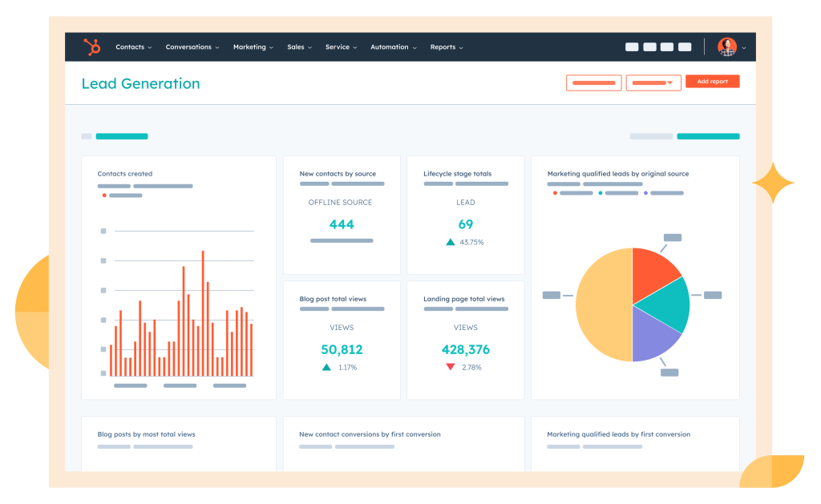821x504 pixels.
Task: Click the tallest bar in Contacts created chart
Action: pos(203,313)
